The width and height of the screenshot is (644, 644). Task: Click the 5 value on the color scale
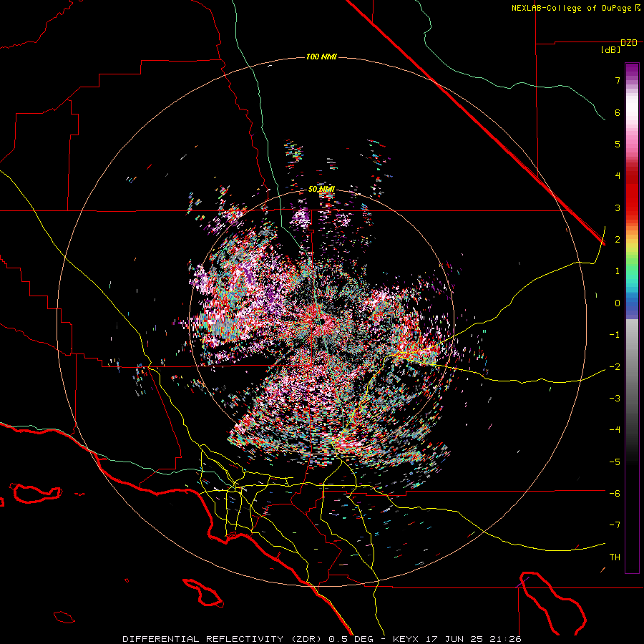[618, 144]
